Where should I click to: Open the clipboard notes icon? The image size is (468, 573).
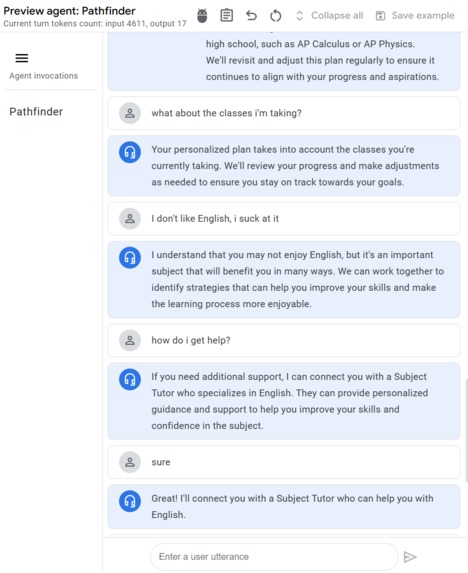pyautogui.click(x=227, y=15)
